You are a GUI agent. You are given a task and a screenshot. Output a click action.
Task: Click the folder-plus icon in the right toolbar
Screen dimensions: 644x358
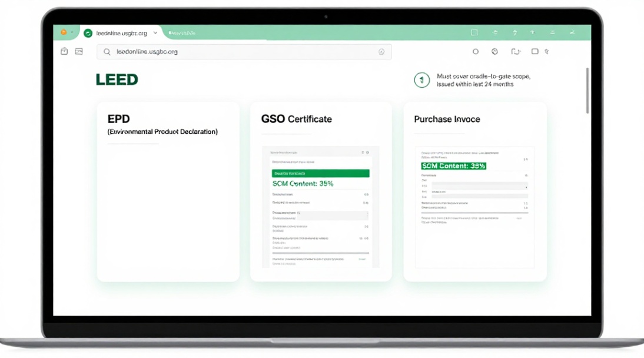(516, 51)
